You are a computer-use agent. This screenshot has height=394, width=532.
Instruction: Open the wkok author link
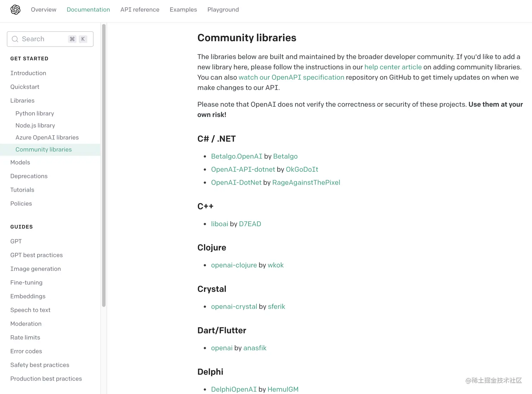(275, 265)
